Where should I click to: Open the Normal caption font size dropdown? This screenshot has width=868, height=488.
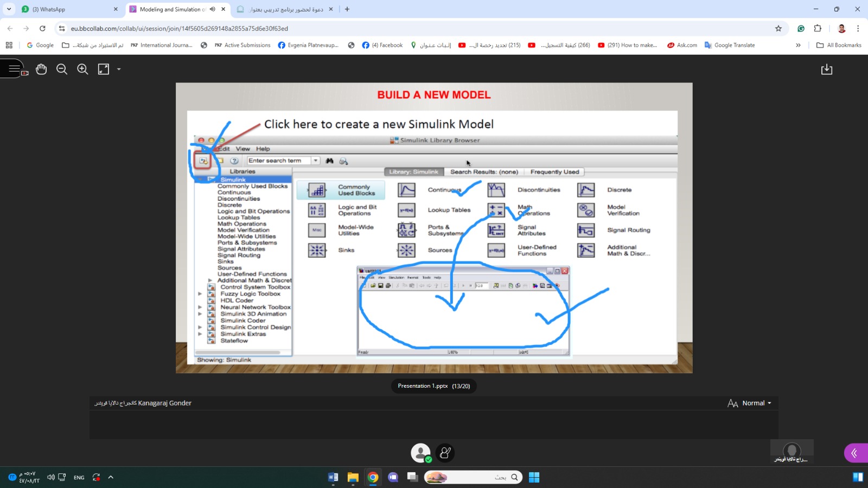[750, 403]
